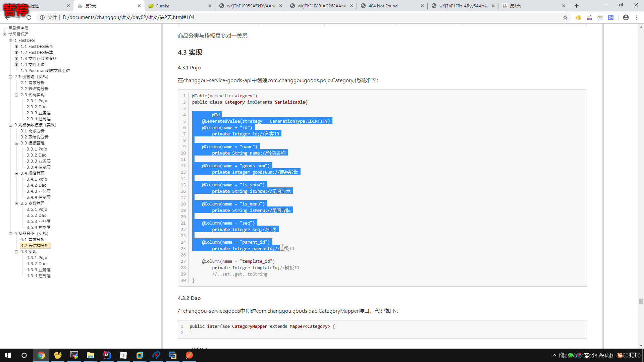Switch to the wKjThF1E95SAZkDVAAnA tab

(251, 6)
